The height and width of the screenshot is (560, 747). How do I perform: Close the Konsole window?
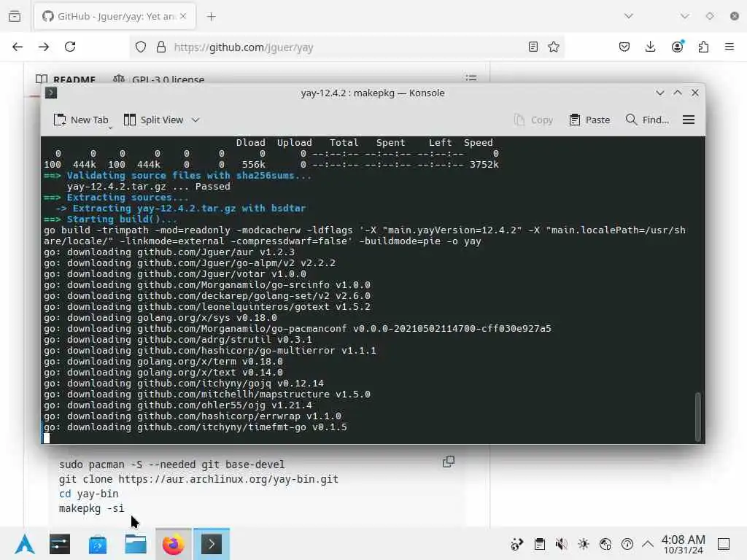[695, 93]
